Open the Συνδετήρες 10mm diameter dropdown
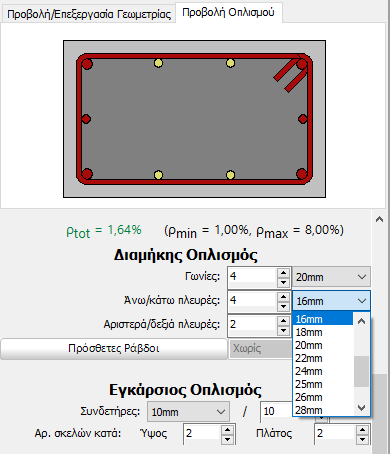This screenshot has height=454, width=390. pos(188,412)
